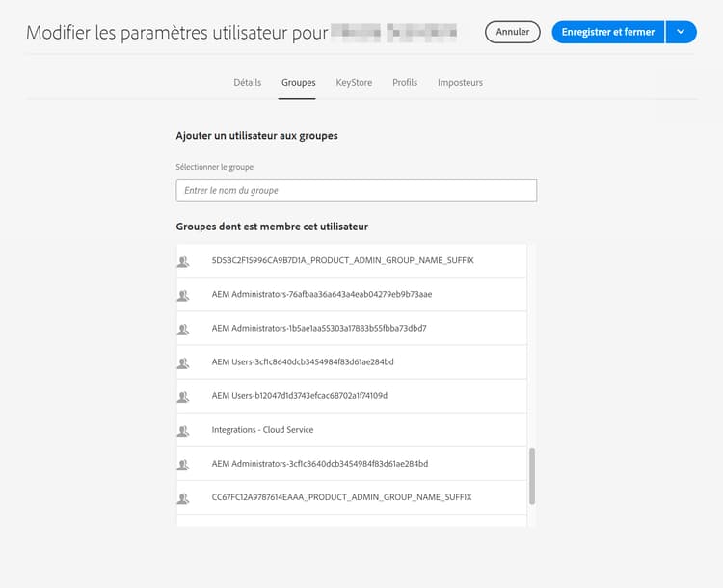The height and width of the screenshot is (588, 723).
Task: Click group icon for AEM Users-b12047d1d3743efcac68702a1f74109d
Action: click(183, 396)
